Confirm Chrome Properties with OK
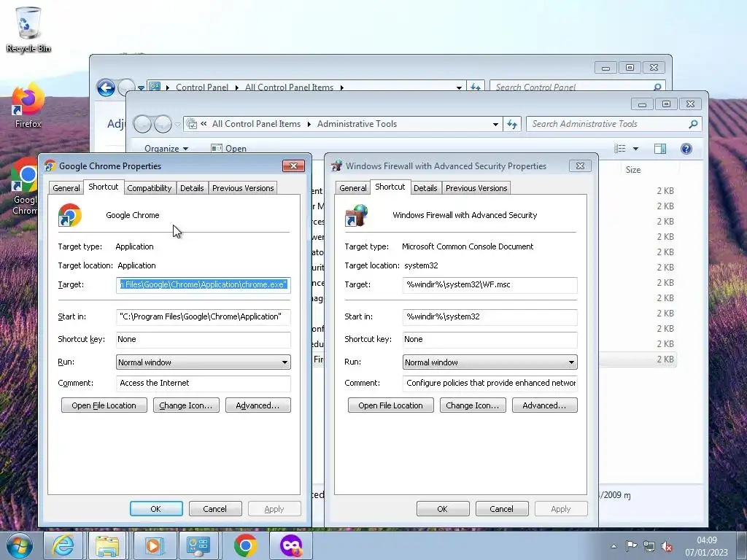Screen dimensions: 747x560 coord(156,509)
